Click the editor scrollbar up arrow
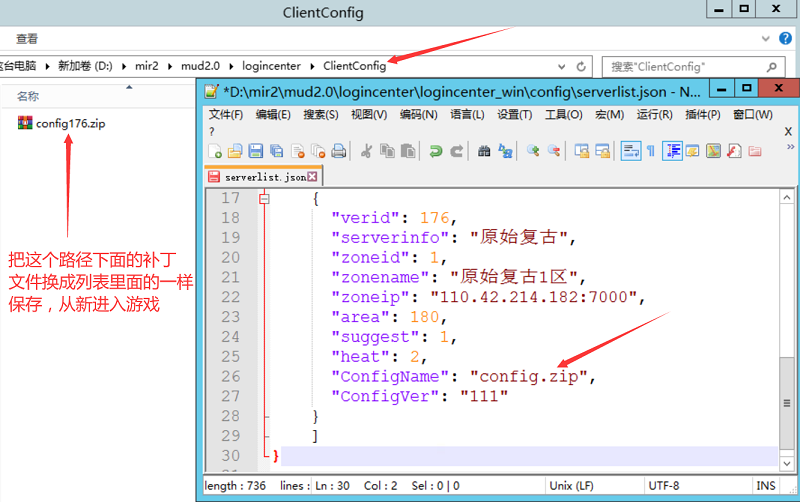The width and height of the screenshot is (800, 502). coord(787,197)
